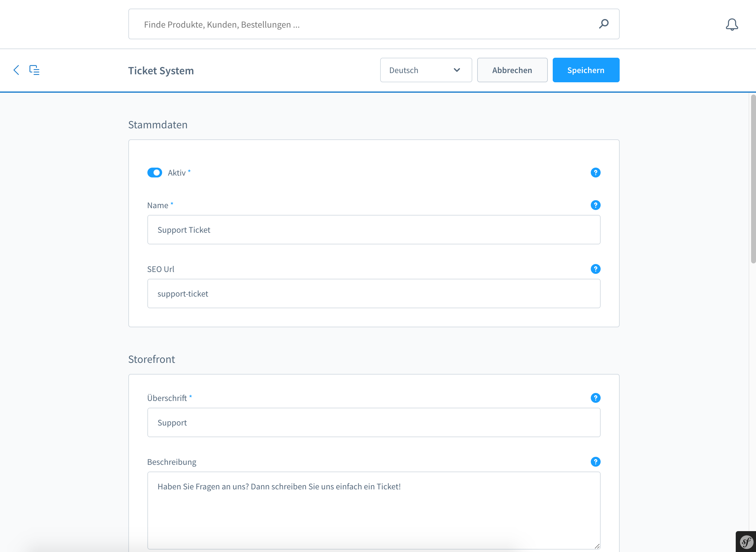This screenshot has height=552, width=756.
Task: Click the page/document icon next to back arrow
Action: (35, 70)
